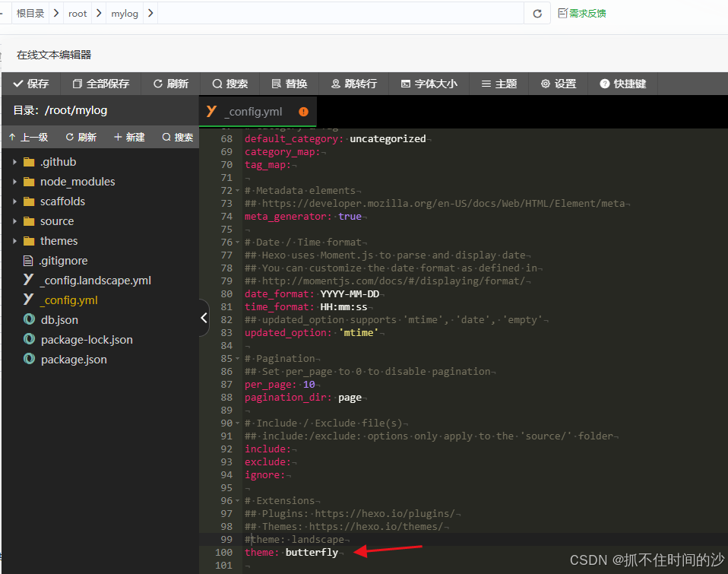The height and width of the screenshot is (574, 728).
Task: Expand the themes folder arrow
Action: coord(14,241)
